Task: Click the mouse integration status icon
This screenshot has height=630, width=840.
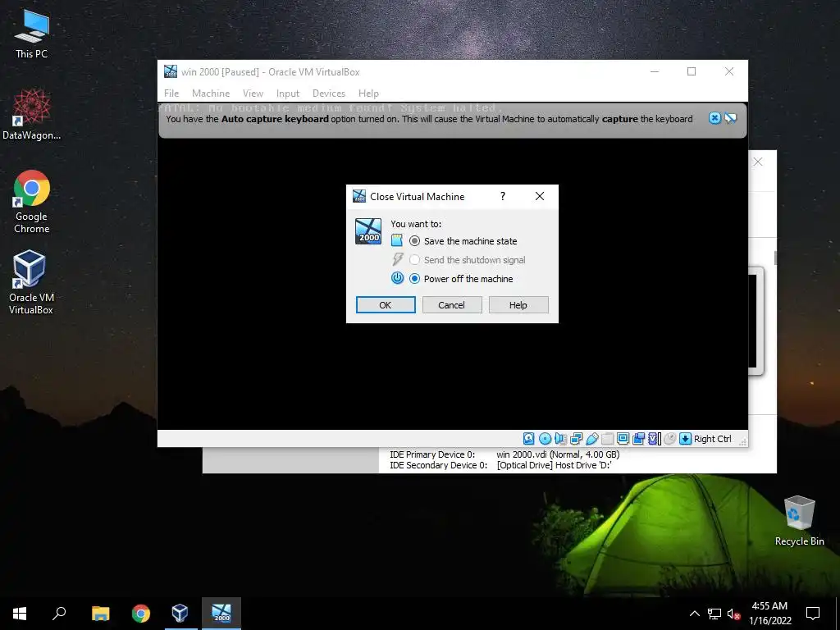Action: [x=669, y=439]
